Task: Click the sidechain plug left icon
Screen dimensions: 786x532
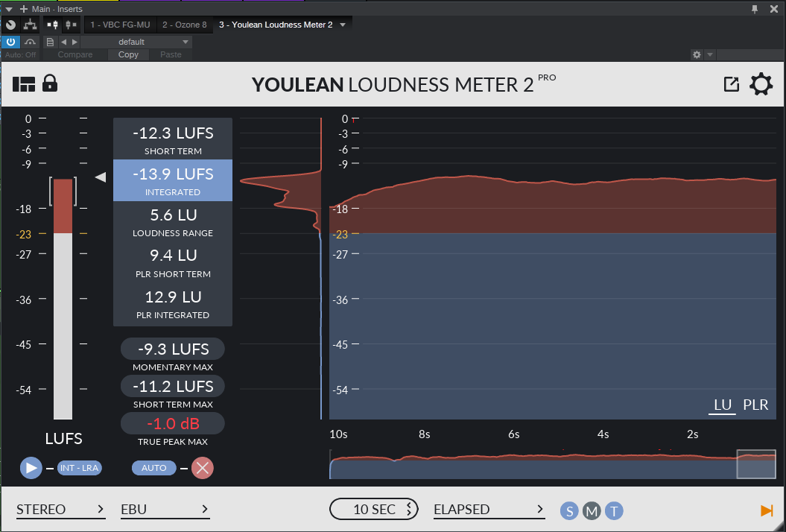Action: (52, 25)
